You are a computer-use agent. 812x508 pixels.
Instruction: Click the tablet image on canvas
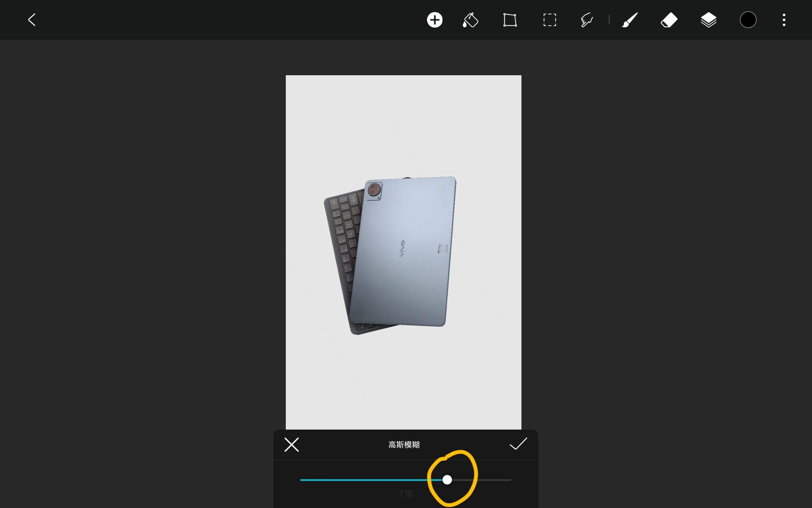point(403,252)
